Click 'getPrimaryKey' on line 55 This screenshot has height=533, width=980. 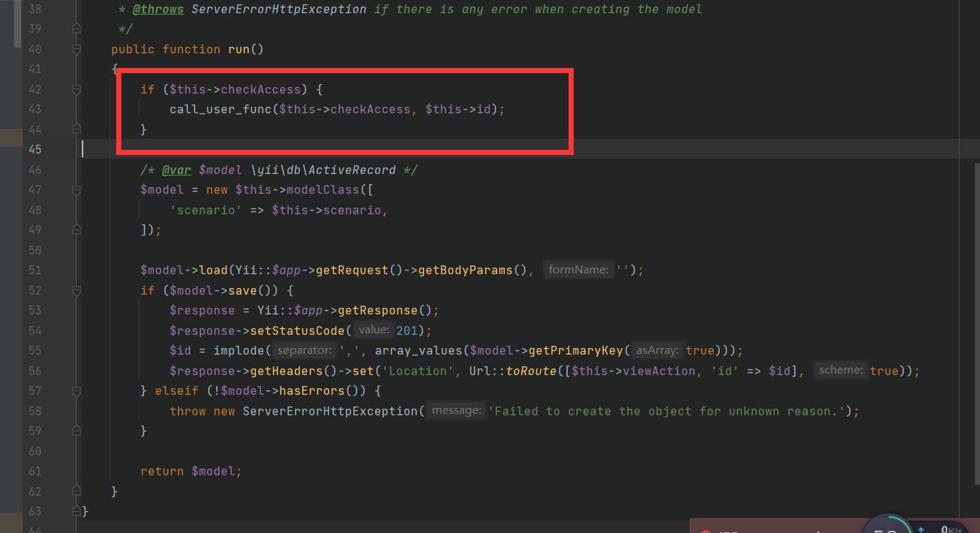[x=576, y=350]
